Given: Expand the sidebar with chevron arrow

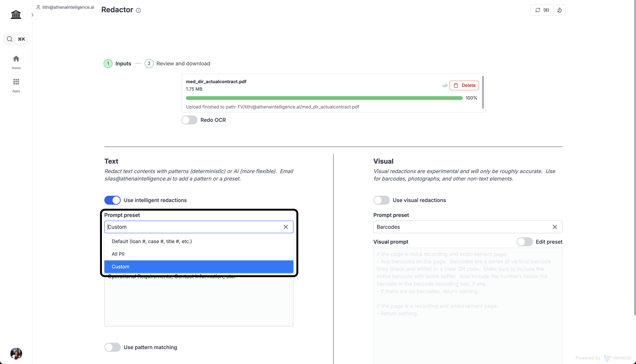Looking at the screenshot, I should coord(32,15).
